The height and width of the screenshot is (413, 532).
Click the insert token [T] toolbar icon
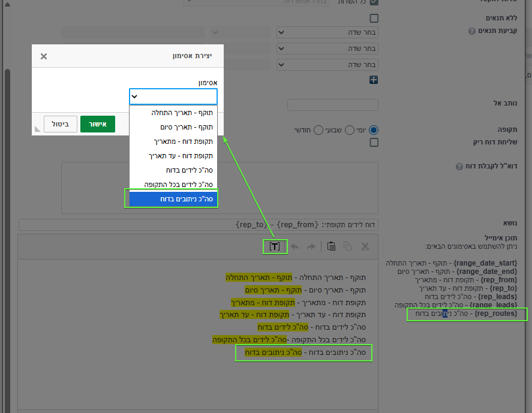pyautogui.click(x=275, y=246)
